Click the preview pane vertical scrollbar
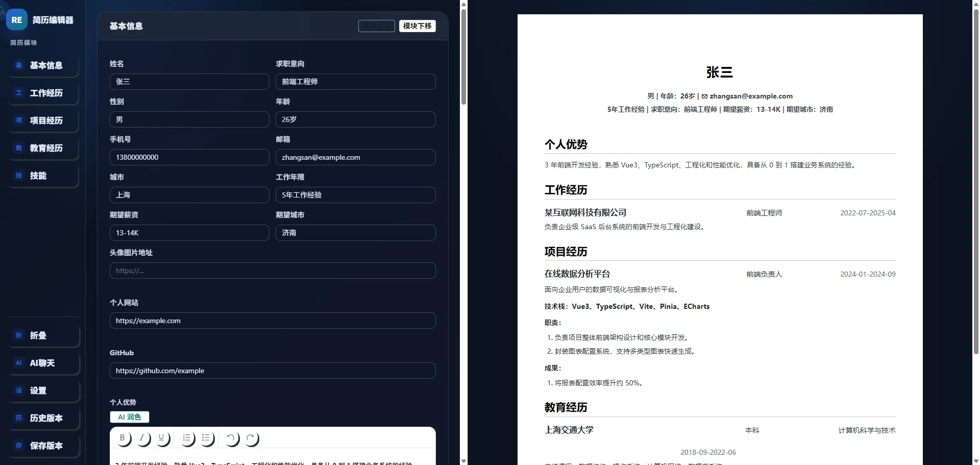This screenshot has width=980, height=465. pos(976,181)
